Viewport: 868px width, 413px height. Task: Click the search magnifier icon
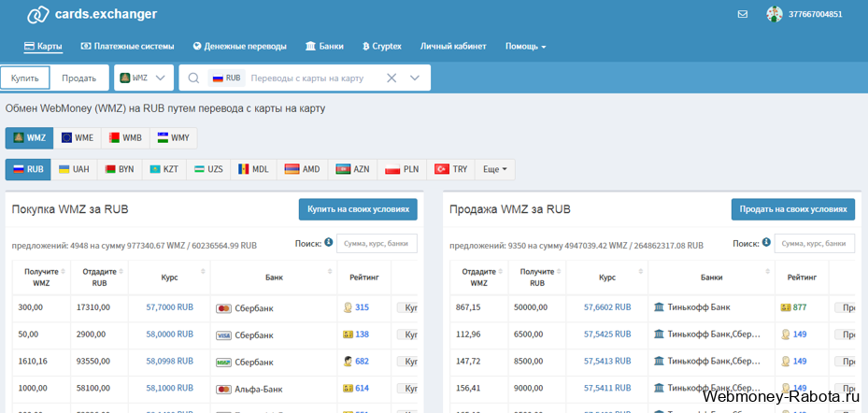[x=193, y=78]
